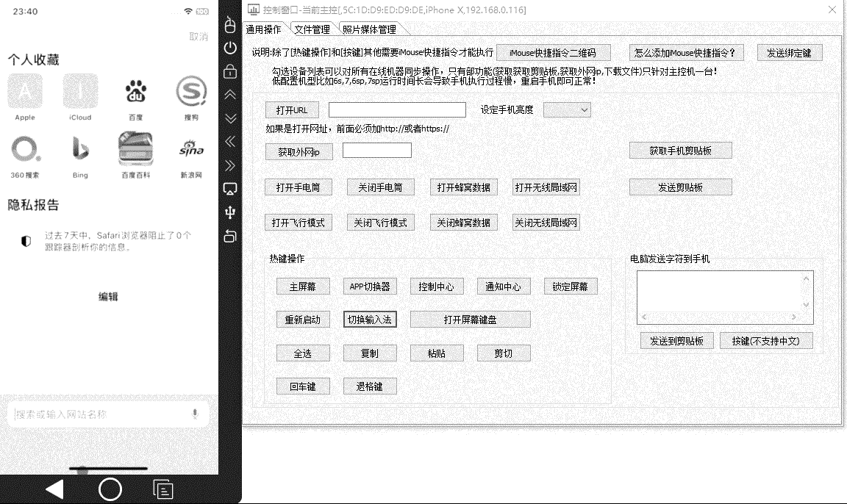
Task: Click the 获取手机剪贴板 button
Action: [x=681, y=151]
